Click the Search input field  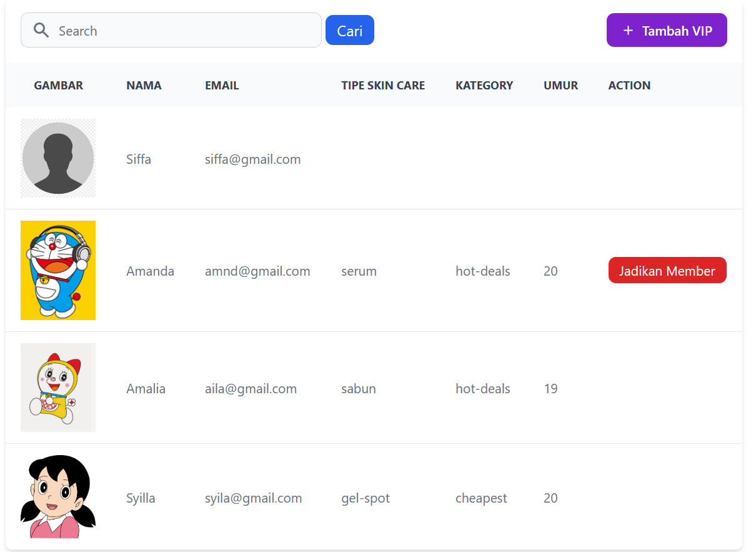pos(171,29)
